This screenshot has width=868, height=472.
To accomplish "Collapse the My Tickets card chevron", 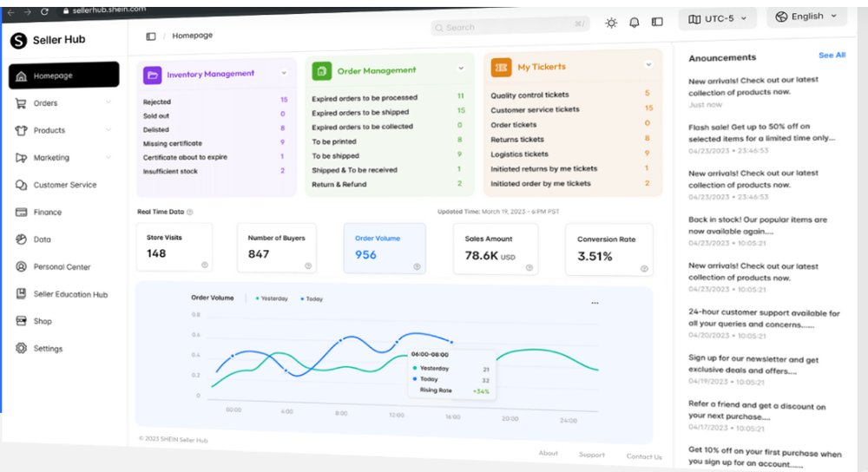I will 648,65.
